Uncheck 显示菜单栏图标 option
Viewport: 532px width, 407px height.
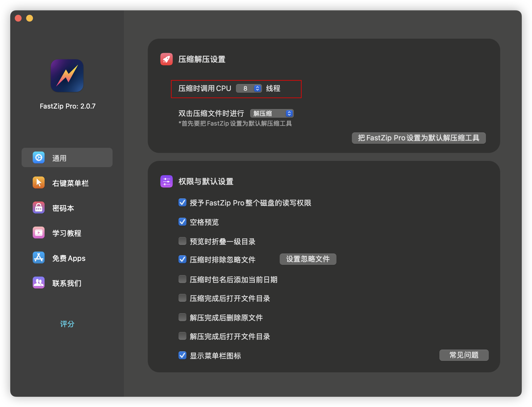182,355
